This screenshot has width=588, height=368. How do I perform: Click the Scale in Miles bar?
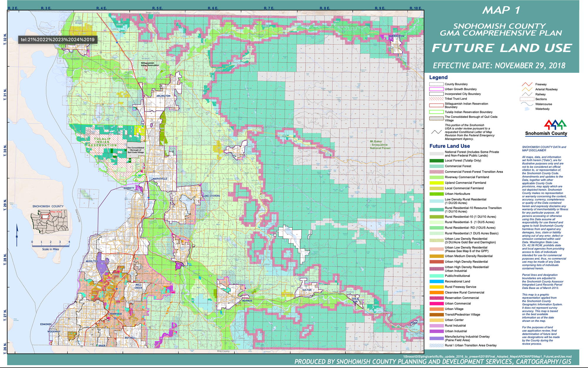point(51,245)
